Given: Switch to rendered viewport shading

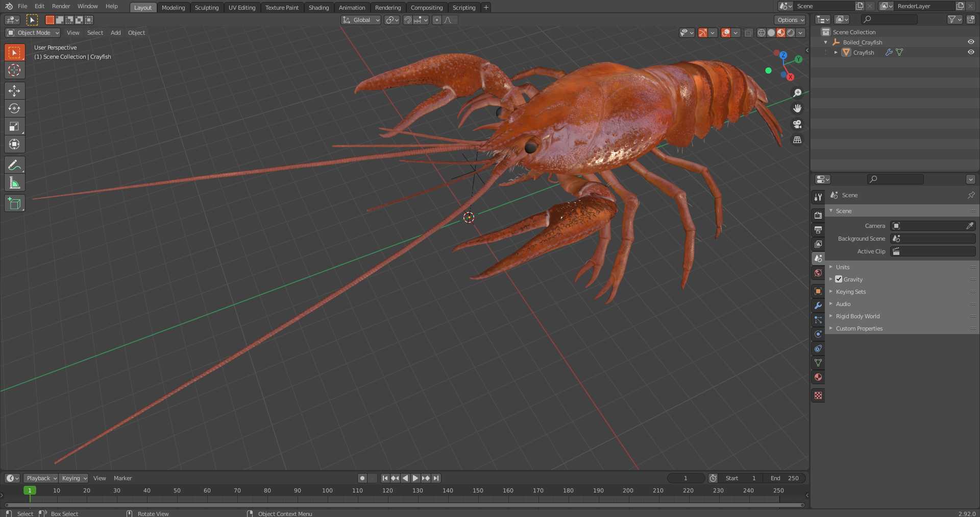Looking at the screenshot, I should click(x=791, y=33).
